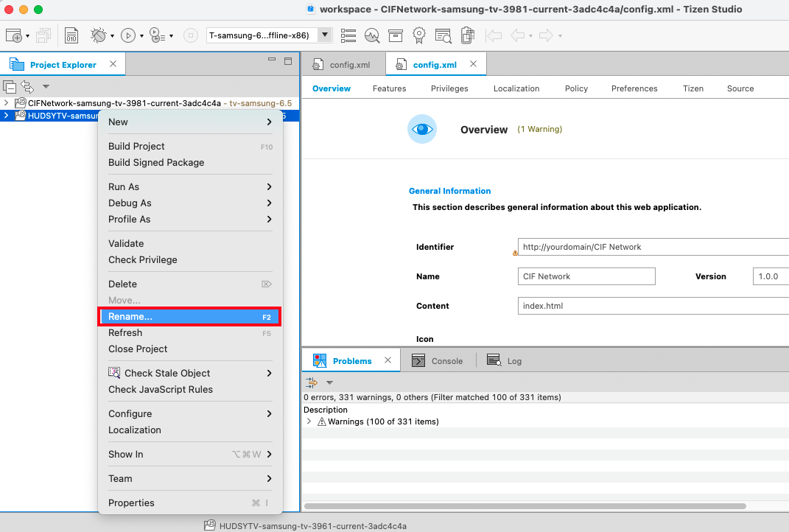The height and width of the screenshot is (532, 789).
Task: Choose Rename... from the context menu
Action: click(190, 317)
